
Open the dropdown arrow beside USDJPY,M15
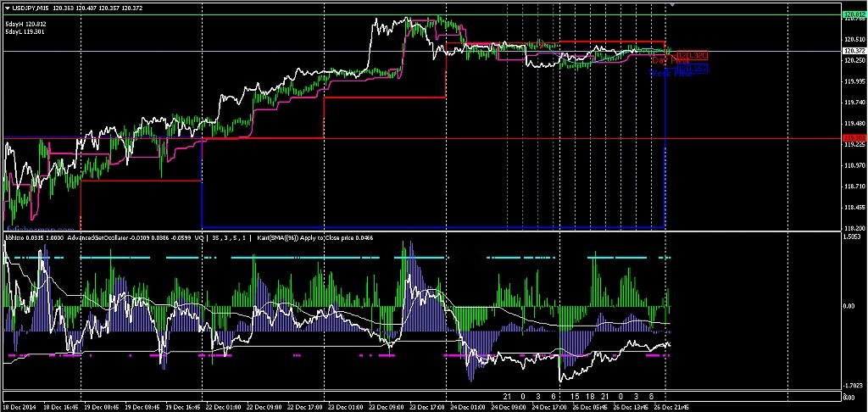click(7, 8)
